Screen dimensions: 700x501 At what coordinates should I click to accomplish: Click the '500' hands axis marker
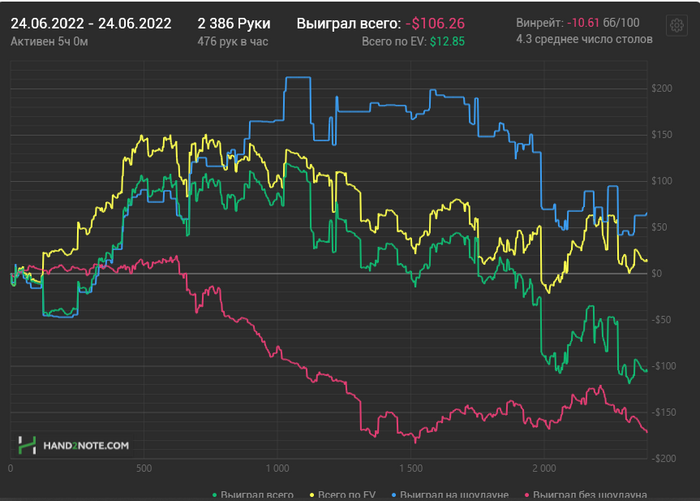tap(142, 468)
